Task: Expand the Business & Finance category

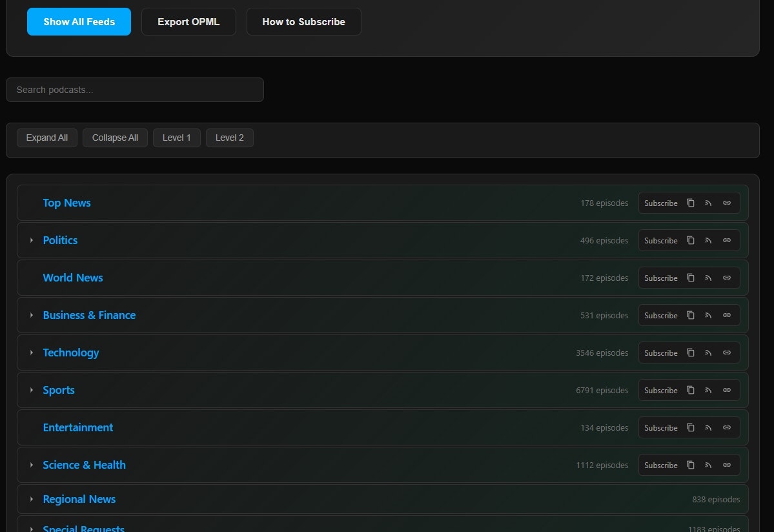Action: (32, 315)
